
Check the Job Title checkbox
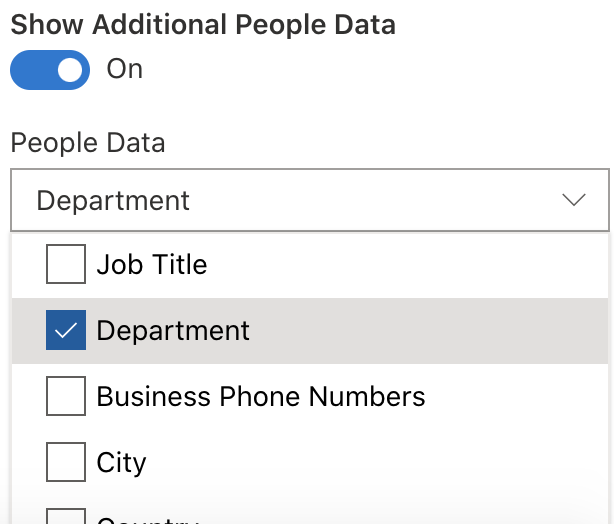tap(66, 265)
